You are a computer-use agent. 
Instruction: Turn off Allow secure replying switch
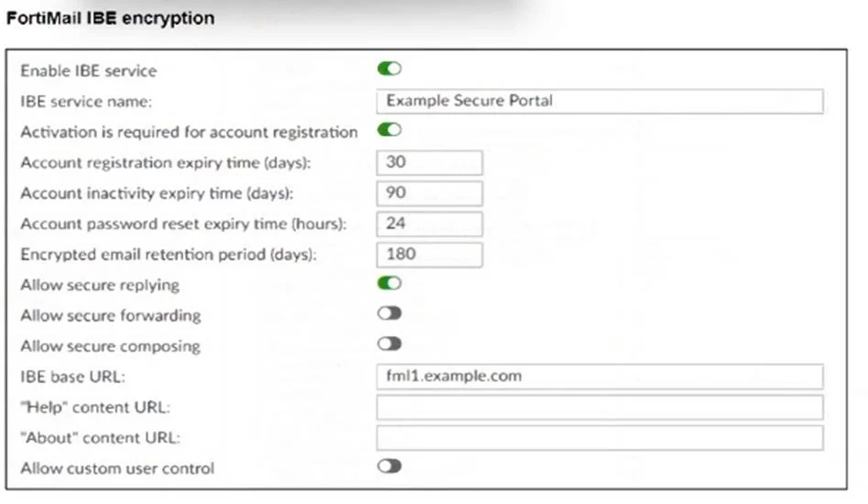coord(390,283)
